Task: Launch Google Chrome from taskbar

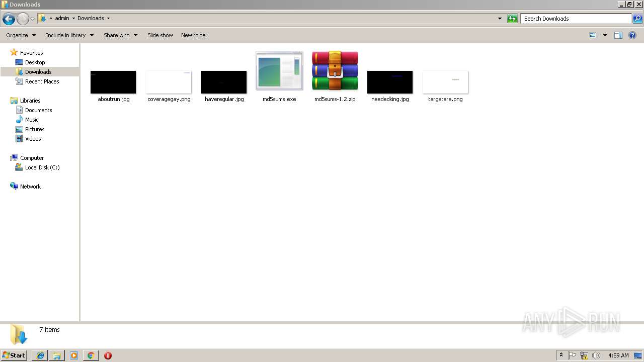Action: (x=91, y=355)
